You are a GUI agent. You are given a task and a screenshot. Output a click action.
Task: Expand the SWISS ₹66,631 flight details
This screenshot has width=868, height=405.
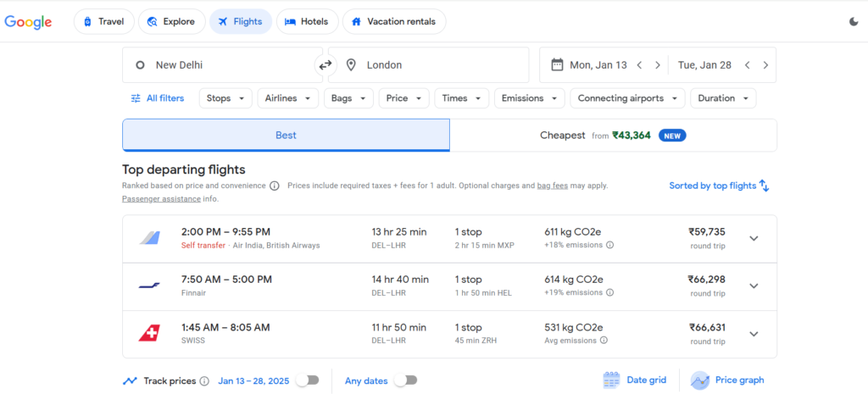click(754, 334)
